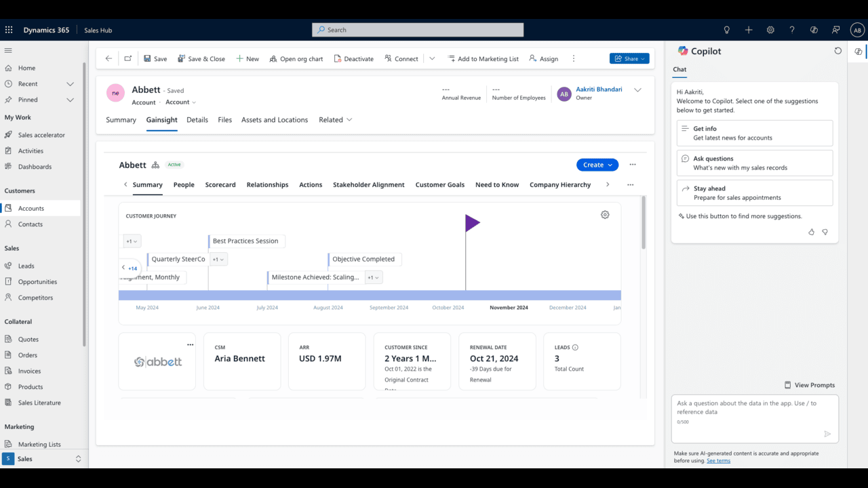
Task: Open the Dynamics 365 app launcher grid
Action: click(9, 30)
